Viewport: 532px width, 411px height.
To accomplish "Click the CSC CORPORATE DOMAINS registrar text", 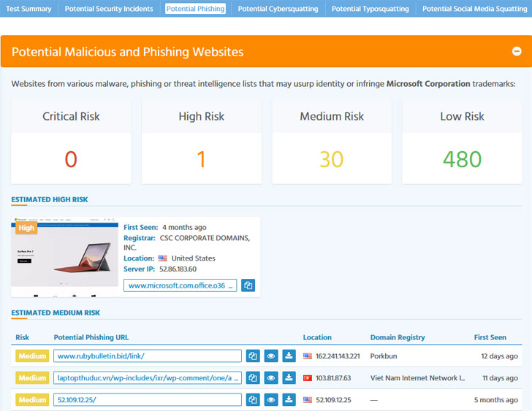I will [187, 242].
